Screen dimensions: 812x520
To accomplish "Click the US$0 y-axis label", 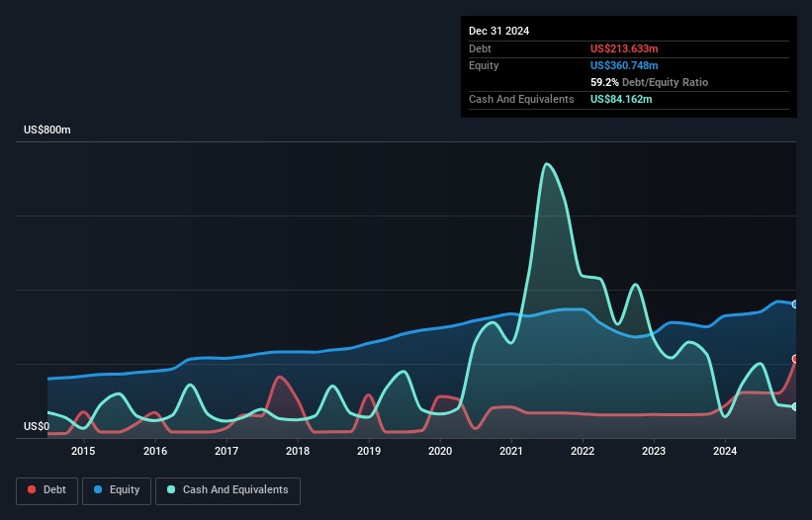I will (x=36, y=427).
